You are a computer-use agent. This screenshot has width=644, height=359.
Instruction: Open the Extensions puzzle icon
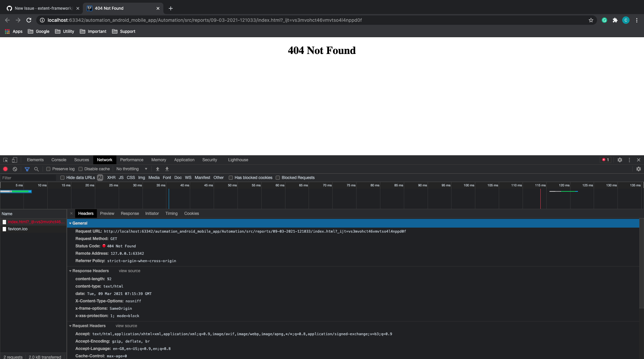click(615, 20)
